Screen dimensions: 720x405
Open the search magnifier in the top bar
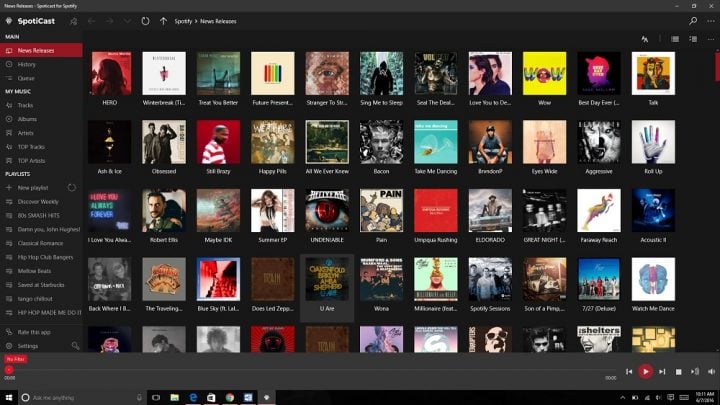[x=693, y=21]
